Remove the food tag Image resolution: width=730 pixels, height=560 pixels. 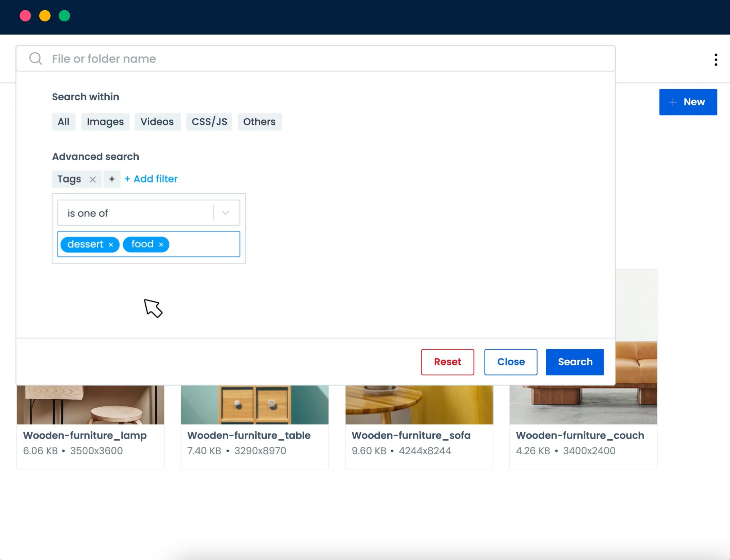tap(161, 244)
